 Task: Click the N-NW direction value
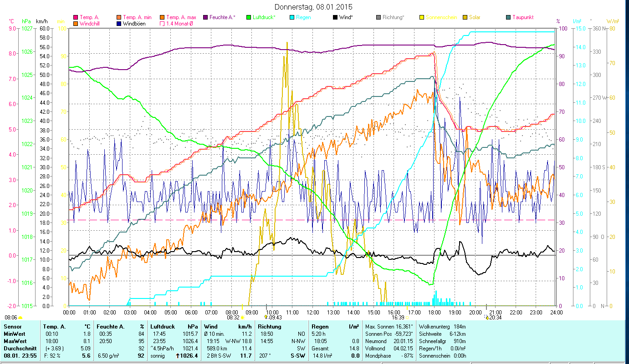click(298, 341)
